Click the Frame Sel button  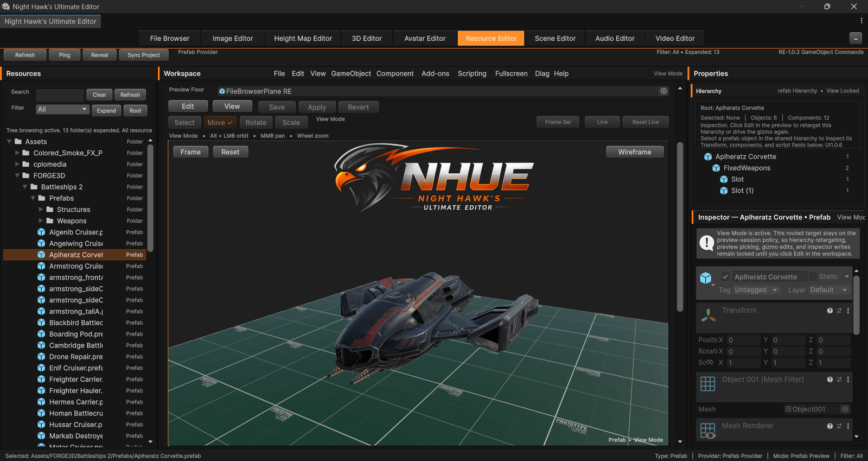click(558, 122)
